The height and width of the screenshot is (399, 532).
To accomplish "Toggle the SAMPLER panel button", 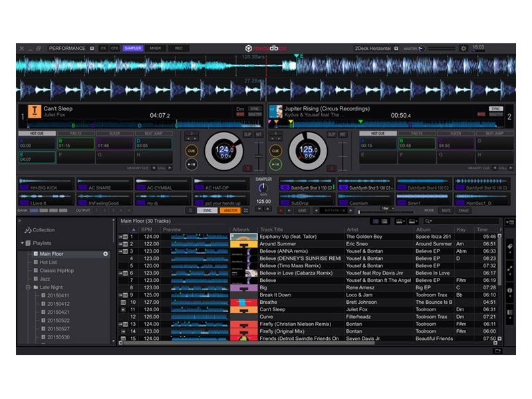I will (132, 49).
